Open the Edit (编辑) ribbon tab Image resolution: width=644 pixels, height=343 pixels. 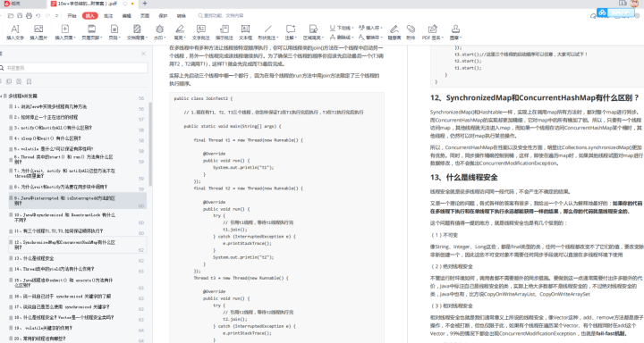pos(126,15)
